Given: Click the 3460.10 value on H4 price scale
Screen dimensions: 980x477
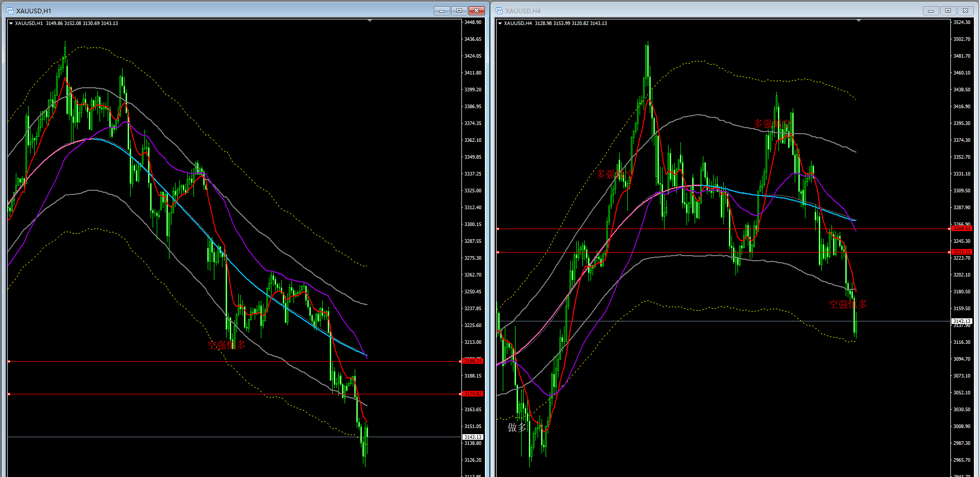Looking at the screenshot, I should [962, 73].
